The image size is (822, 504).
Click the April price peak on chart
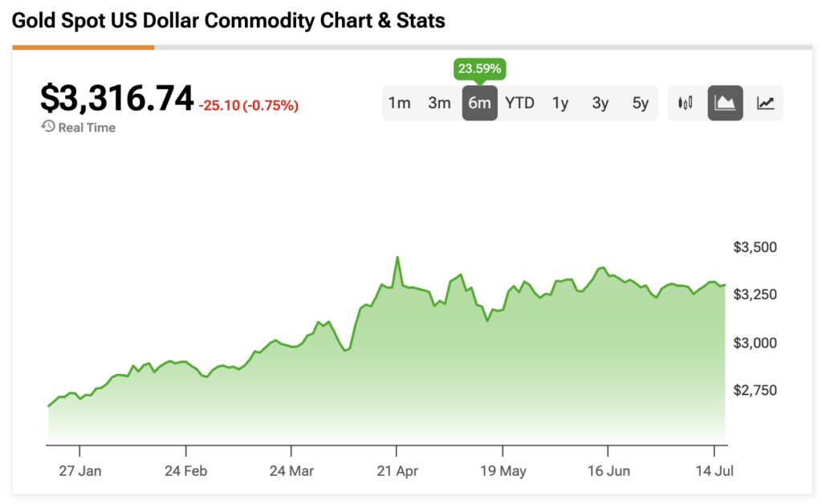(x=397, y=258)
